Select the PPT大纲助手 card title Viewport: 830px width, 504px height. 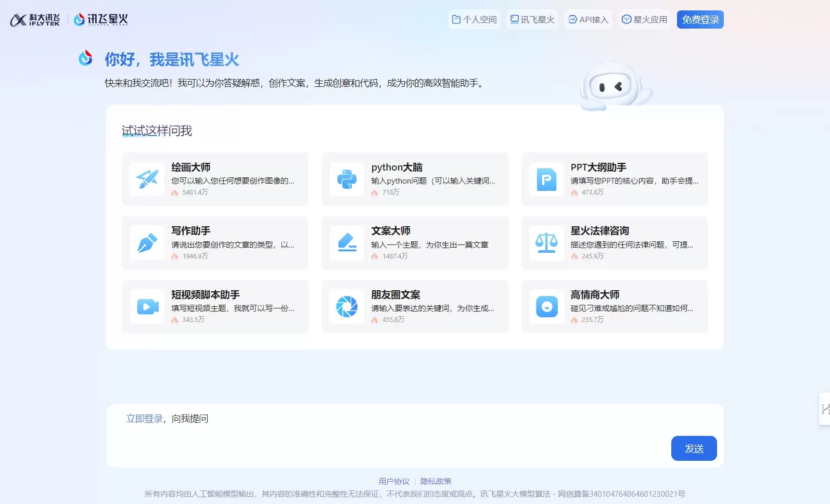pos(598,167)
